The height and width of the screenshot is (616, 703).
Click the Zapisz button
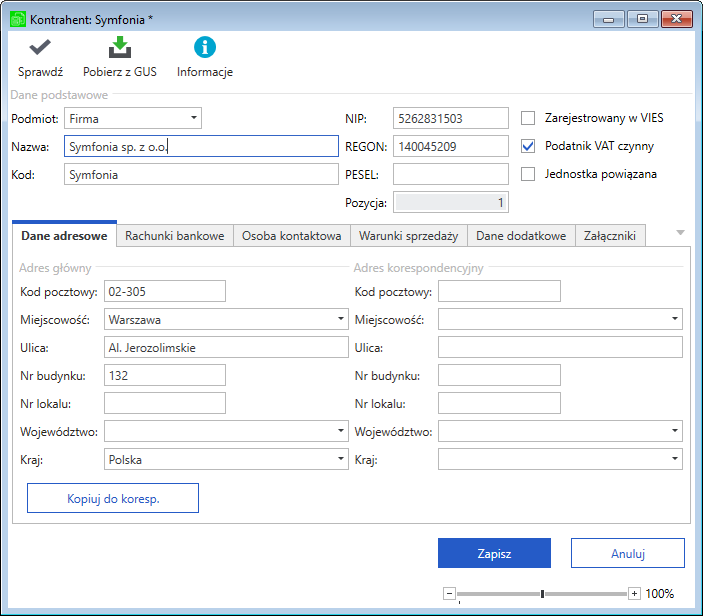[x=494, y=553]
